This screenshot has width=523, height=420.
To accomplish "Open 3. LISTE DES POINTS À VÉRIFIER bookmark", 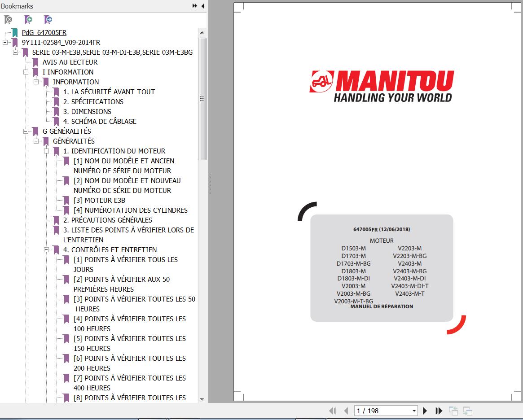I will click(x=128, y=235).
